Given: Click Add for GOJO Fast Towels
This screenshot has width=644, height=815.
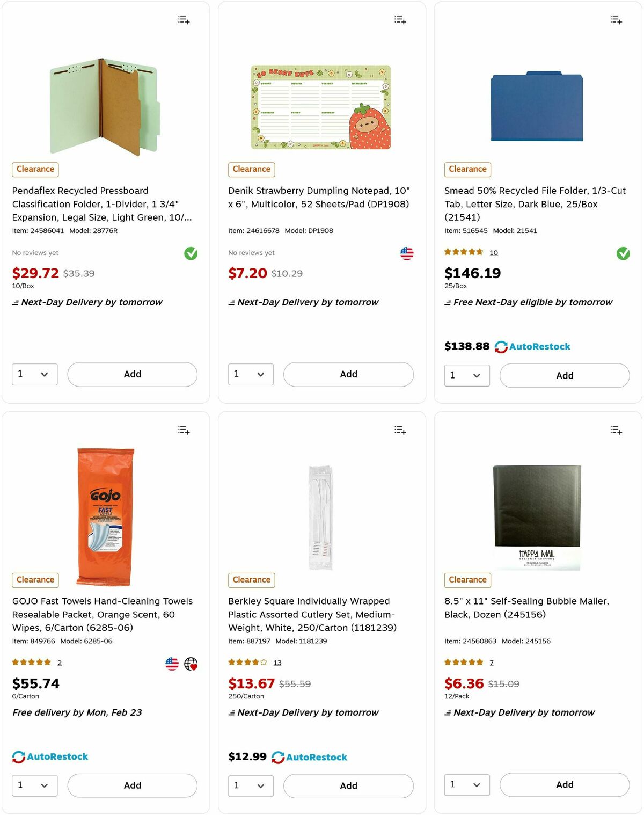Looking at the screenshot, I should (132, 785).
